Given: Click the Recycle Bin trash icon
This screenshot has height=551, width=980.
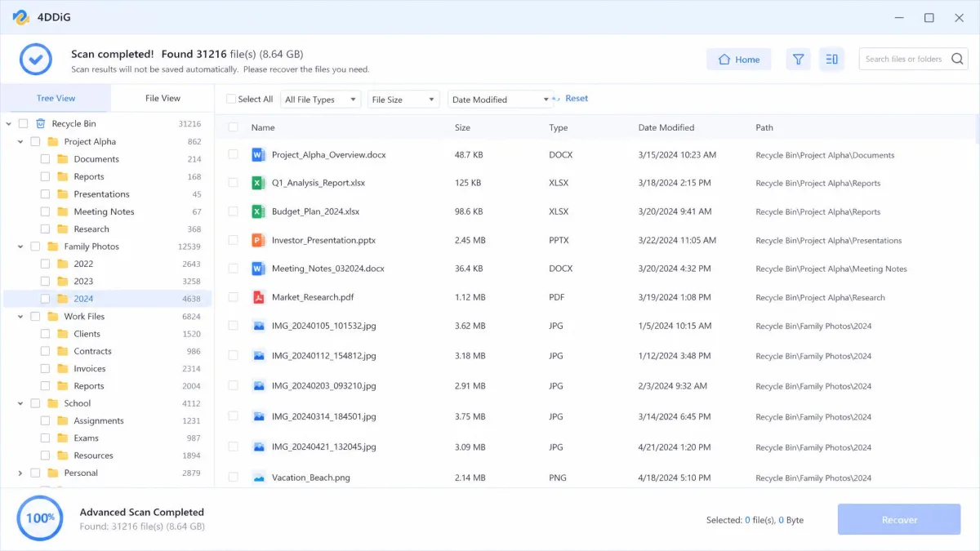Looking at the screenshot, I should (x=40, y=123).
